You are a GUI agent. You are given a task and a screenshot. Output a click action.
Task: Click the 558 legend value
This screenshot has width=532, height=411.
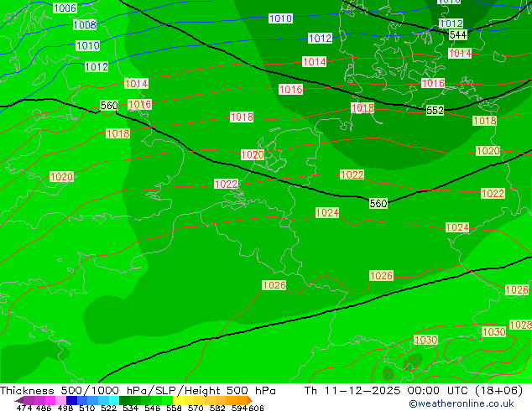174,408
